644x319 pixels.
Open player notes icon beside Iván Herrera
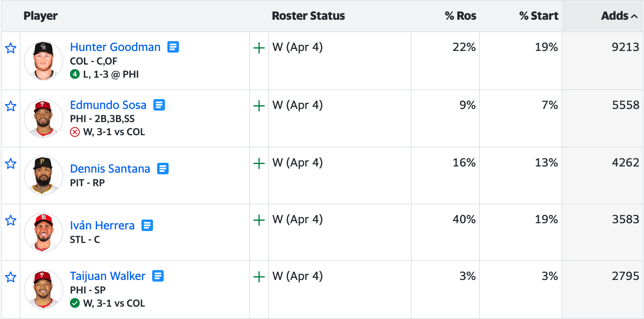pyautogui.click(x=147, y=225)
